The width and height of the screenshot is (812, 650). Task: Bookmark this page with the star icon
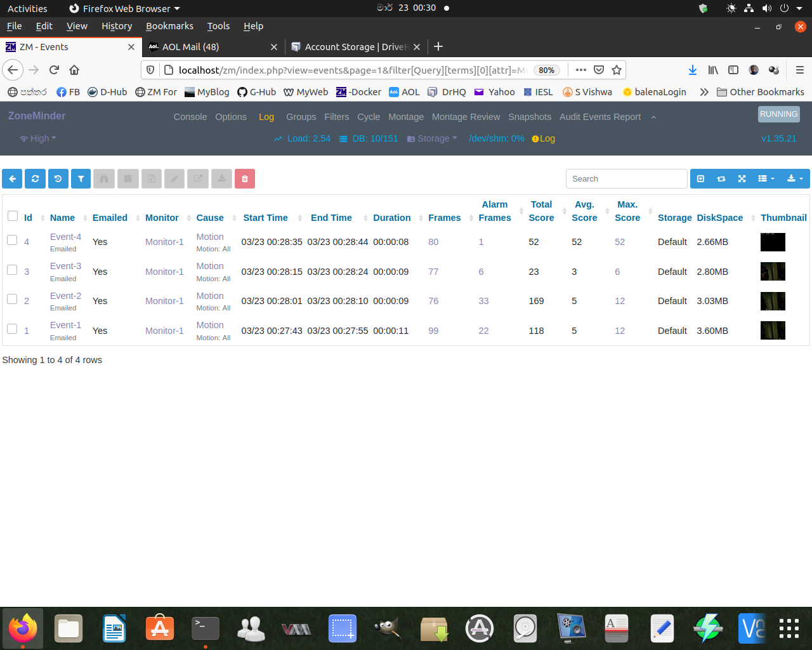616,70
